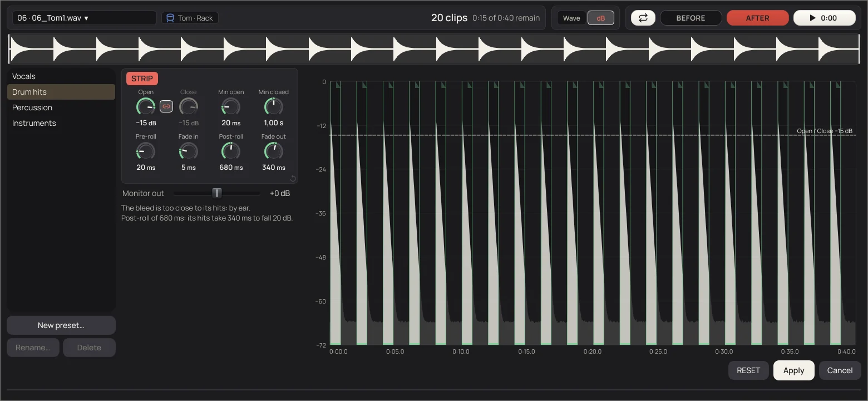
Task: Toggle the STRIP mode button
Action: click(142, 79)
